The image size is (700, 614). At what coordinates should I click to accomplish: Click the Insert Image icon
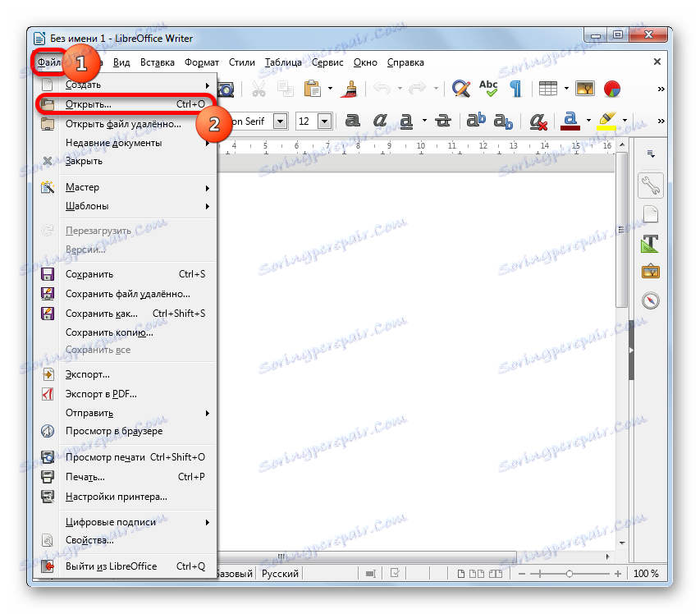(x=585, y=89)
